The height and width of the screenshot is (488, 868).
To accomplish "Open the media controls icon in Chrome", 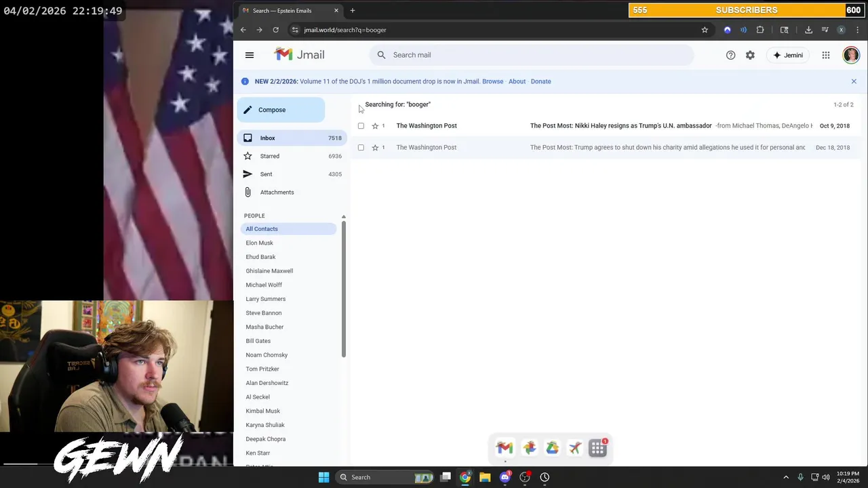I will 825,30.
